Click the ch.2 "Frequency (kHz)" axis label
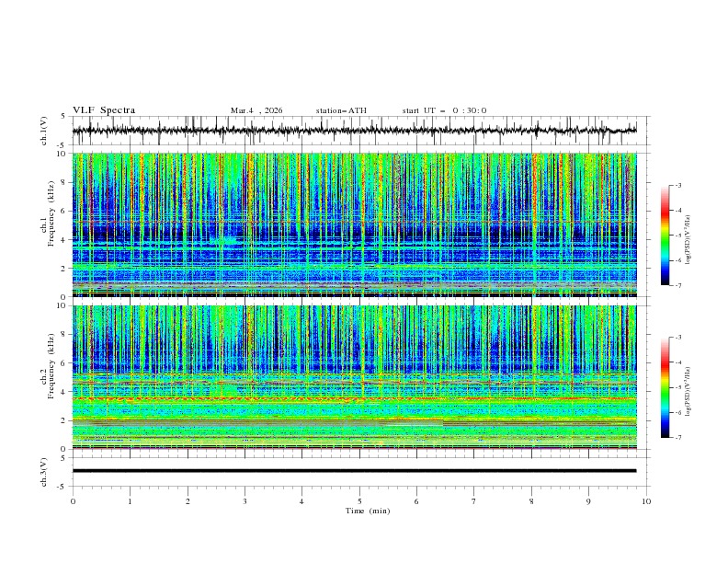The height and width of the screenshot is (563, 728). 51,366
